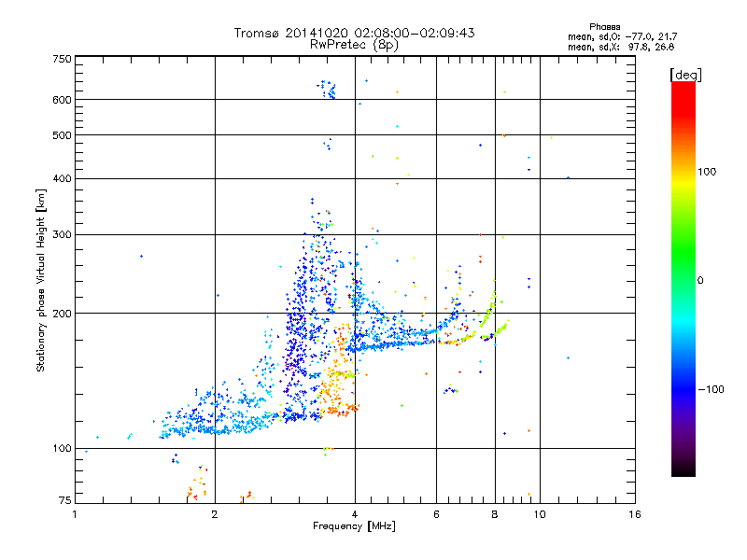The width and height of the screenshot is (747, 560).
Task: Click the y-axis tick label '75'
Action: coord(65,500)
